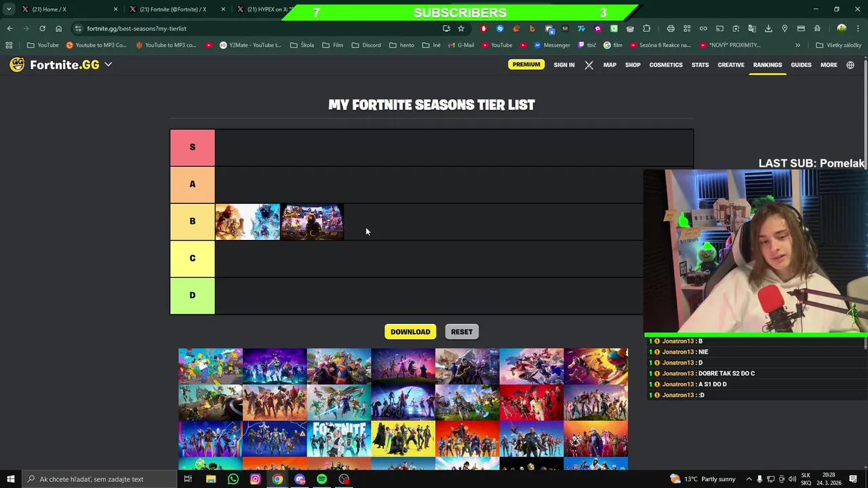Click the print icon in browser toolbar
Viewport: 868px width, 488px height.
[x=671, y=28]
